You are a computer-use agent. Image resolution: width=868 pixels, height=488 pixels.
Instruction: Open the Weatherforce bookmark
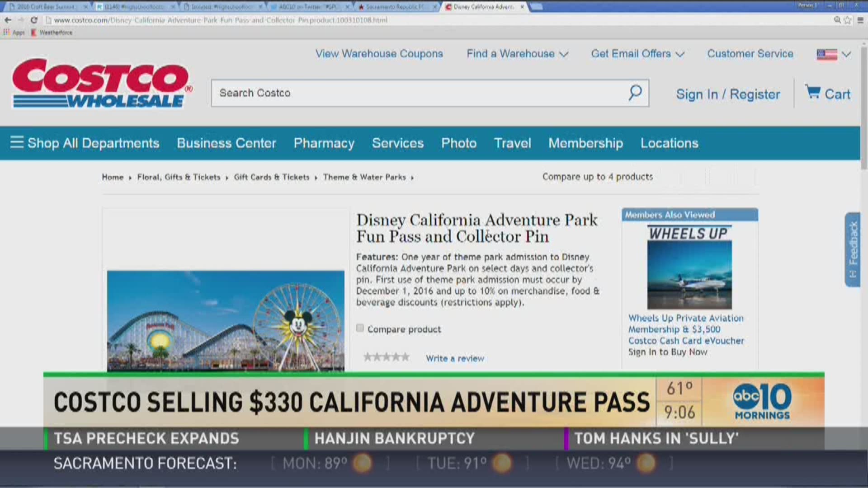point(52,33)
